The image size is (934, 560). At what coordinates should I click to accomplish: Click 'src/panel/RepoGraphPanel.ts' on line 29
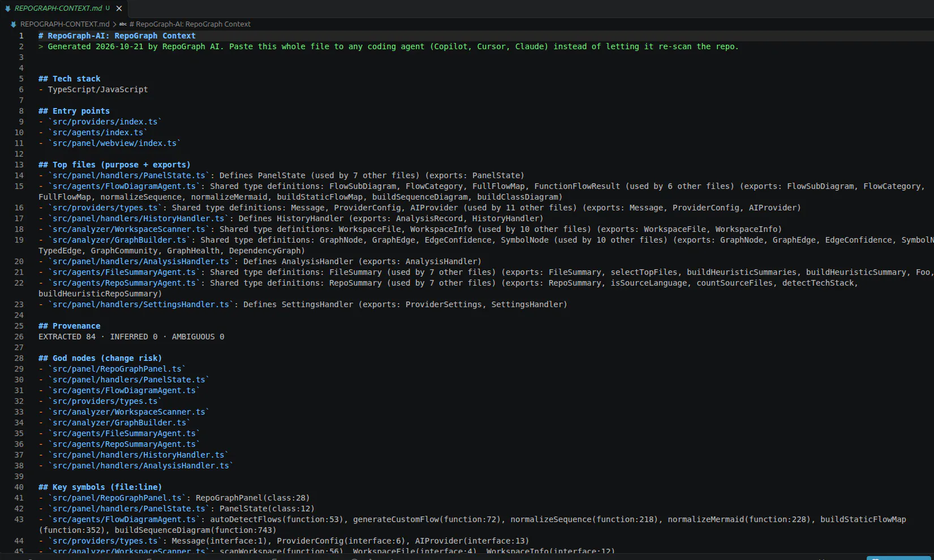pos(117,369)
